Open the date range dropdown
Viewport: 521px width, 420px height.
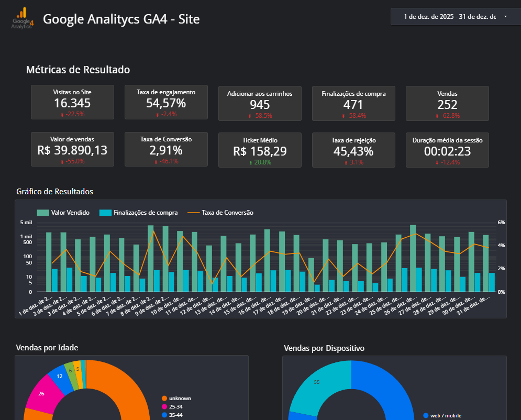(x=456, y=17)
